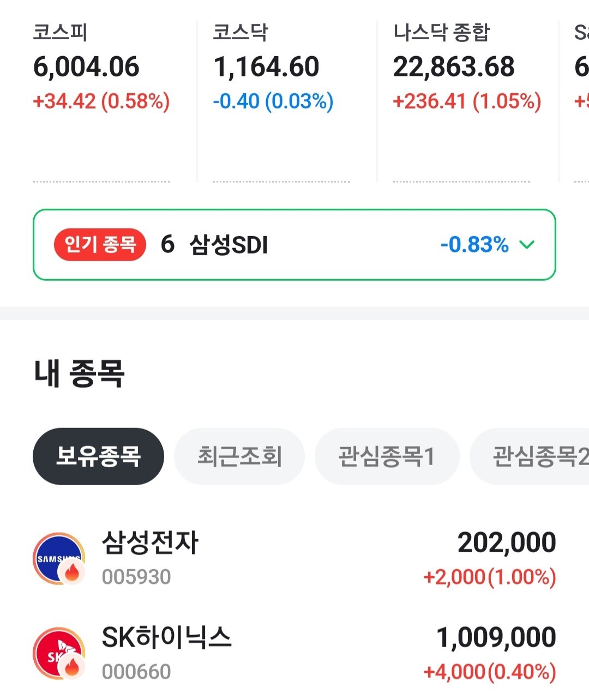Image resolution: width=589 pixels, height=700 pixels.
Task: Open the 나스닥 종합 index card
Action: pos(466,82)
